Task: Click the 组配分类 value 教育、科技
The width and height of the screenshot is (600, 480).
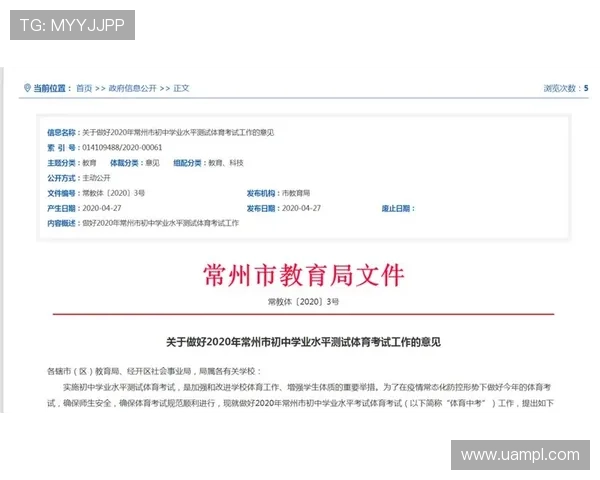Action: click(x=226, y=163)
